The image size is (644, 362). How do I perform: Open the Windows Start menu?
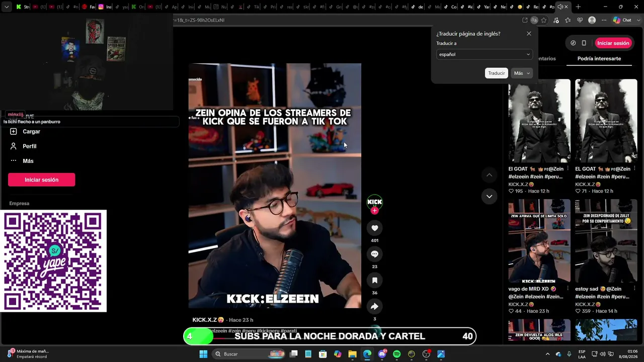point(203,354)
